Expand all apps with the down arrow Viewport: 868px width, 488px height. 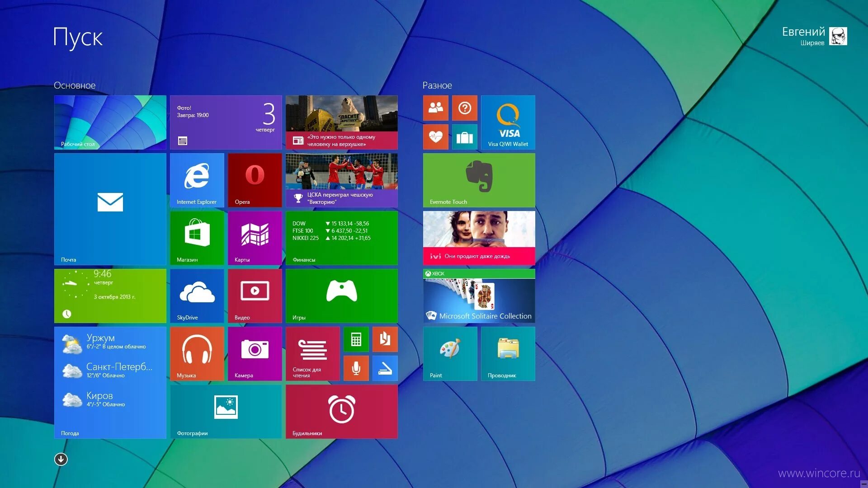tap(61, 459)
